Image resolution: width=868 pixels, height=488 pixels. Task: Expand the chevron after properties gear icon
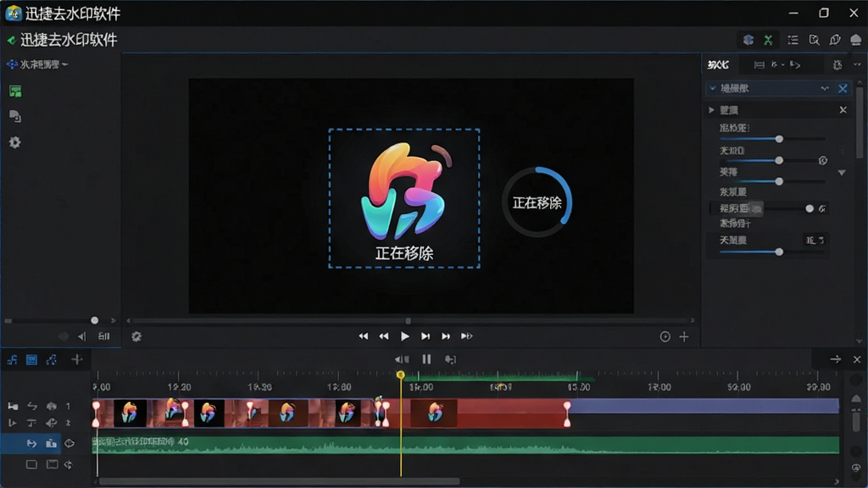pyautogui.click(x=857, y=64)
